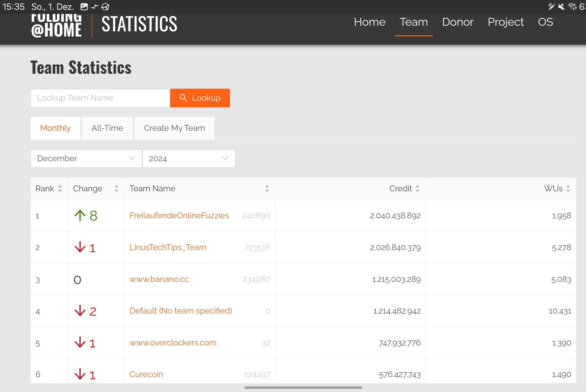Click the orange Lookup button
The image size is (586, 392).
[x=200, y=98]
